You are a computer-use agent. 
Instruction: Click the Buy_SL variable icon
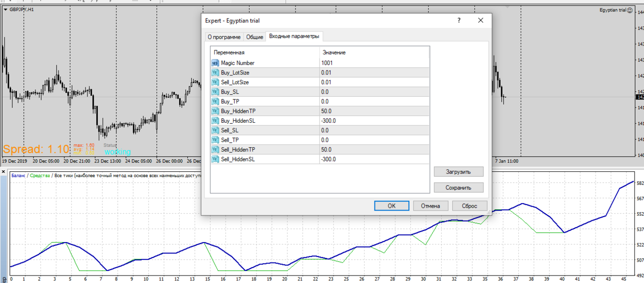pos(215,92)
